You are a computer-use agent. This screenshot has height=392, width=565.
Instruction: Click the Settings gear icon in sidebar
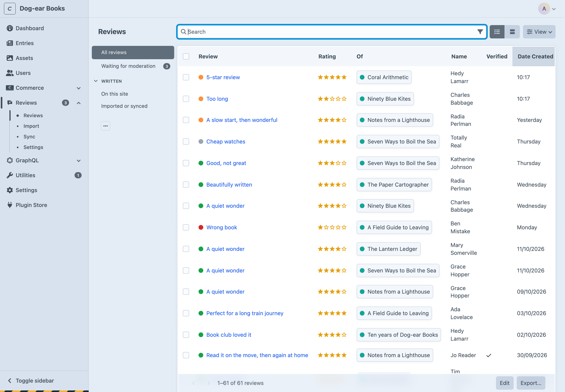pyautogui.click(x=10, y=190)
